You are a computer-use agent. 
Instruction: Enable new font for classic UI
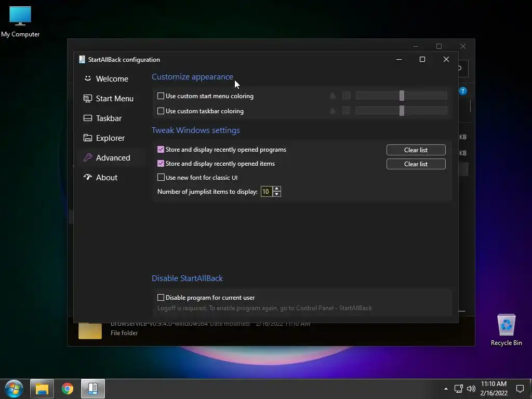161,178
